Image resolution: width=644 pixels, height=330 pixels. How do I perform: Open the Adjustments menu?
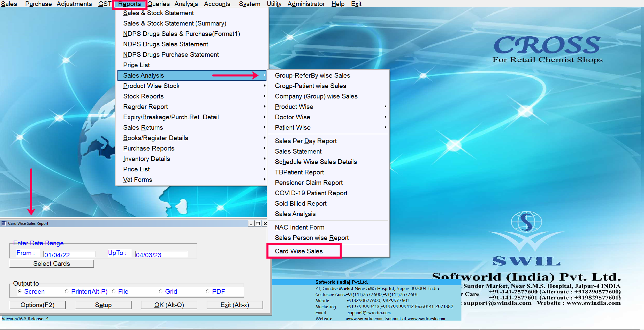(74, 4)
